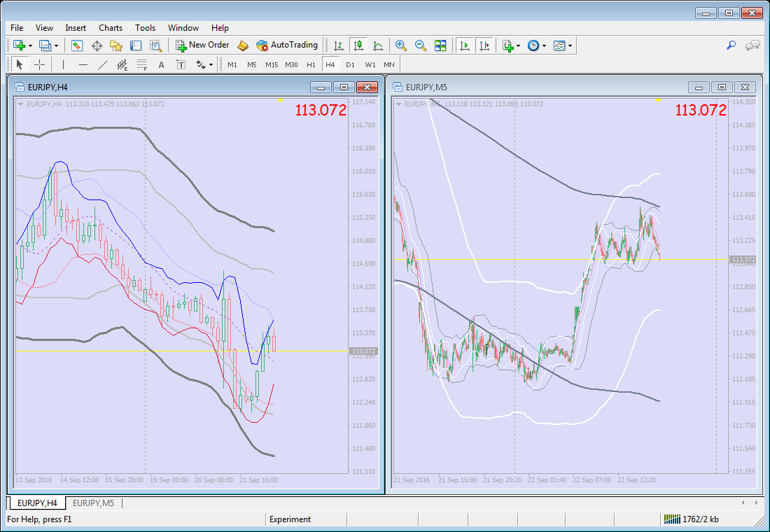
Task: Open the Charts menu
Action: (x=111, y=28)
